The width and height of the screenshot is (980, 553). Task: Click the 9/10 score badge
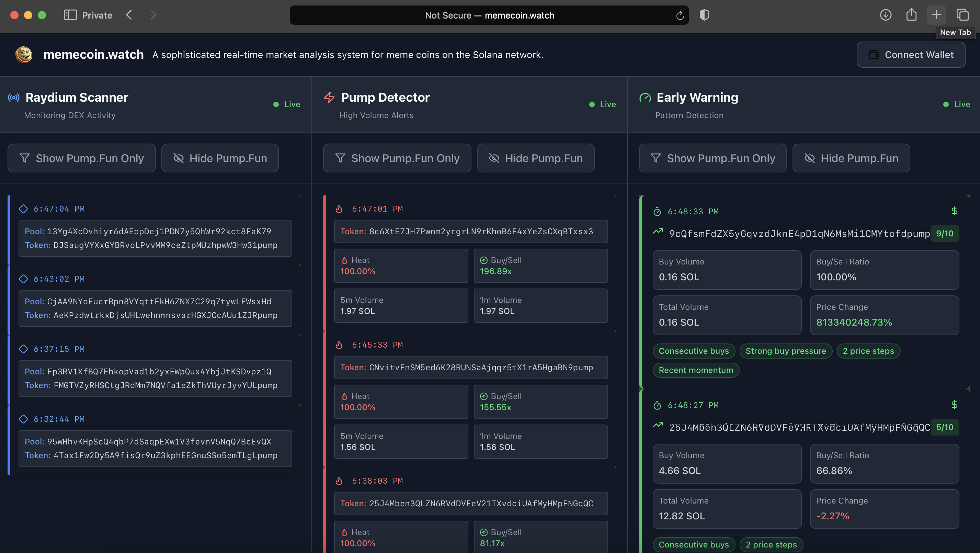click(945, 233)
